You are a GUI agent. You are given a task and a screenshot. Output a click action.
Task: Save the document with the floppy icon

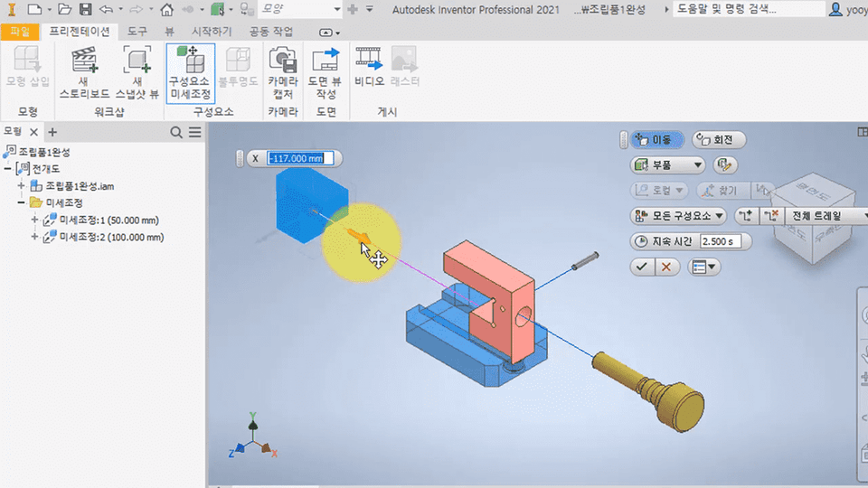pyautogui.click(x=85, y=9)
